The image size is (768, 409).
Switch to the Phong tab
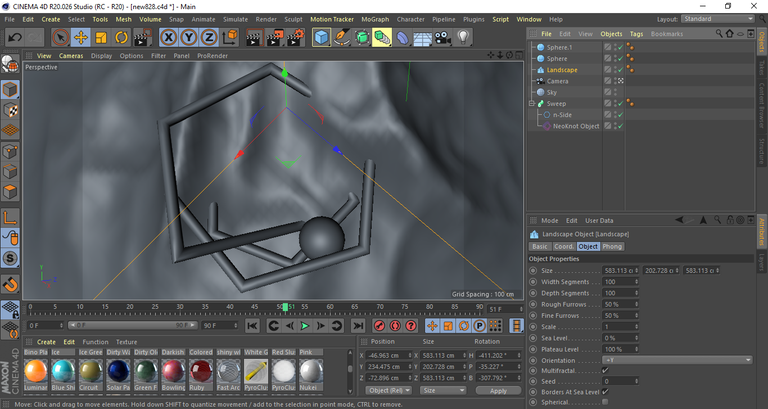(x=612, y=246)
